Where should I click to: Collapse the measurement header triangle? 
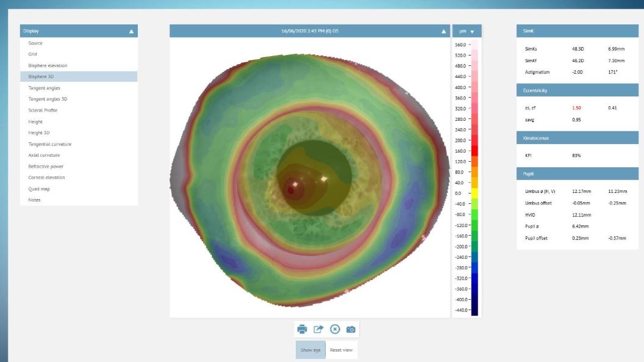coord(443,31)
